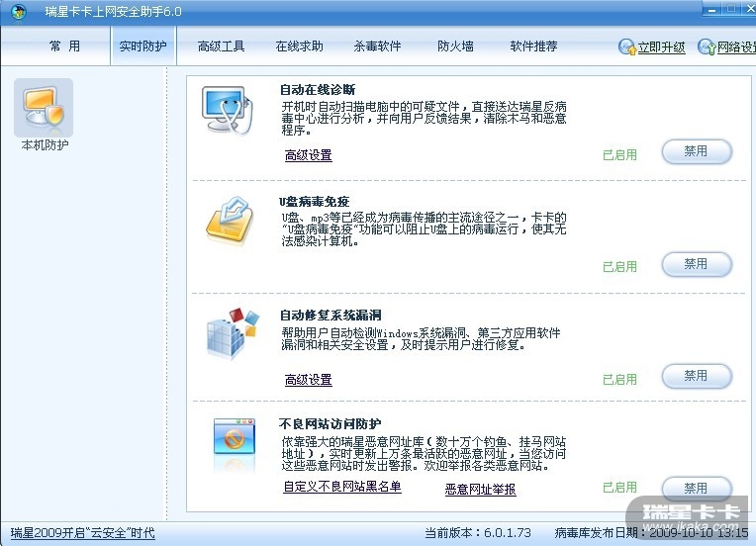Click the 恶意网址举报 link
This screenshot has width=756, height=546.
(481, 490)
